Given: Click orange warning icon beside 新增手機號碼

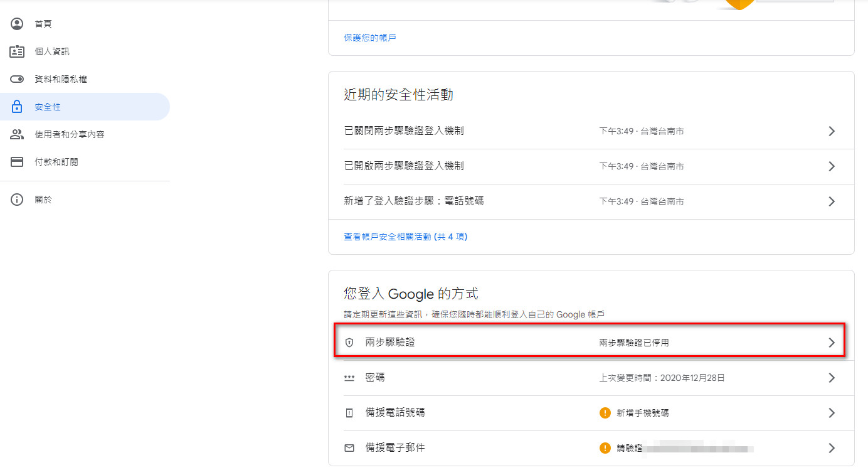Looking at the screenshot, I should tap(605, 413).
